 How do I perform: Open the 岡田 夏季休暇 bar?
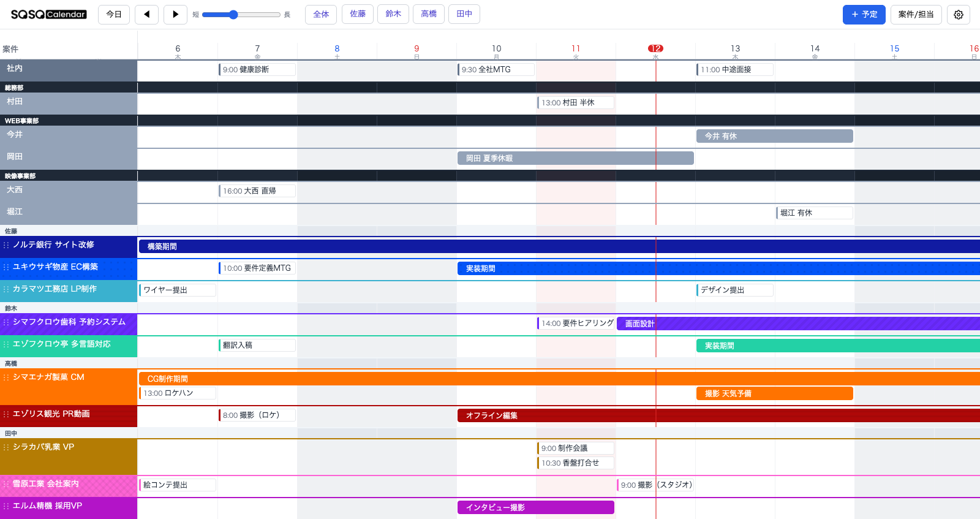pos(576,158)
